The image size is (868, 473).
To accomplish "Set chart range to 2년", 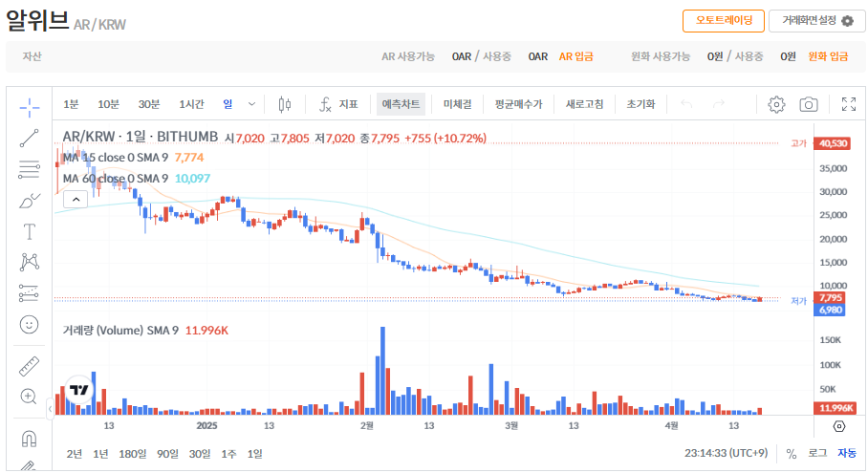I will (x=75, y=454).
